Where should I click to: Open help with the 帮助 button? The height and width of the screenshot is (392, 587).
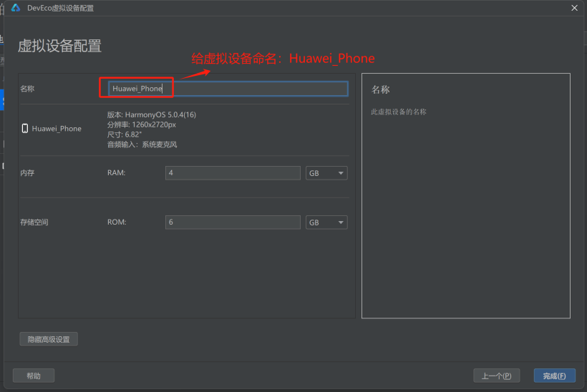(x=34, y=376)
